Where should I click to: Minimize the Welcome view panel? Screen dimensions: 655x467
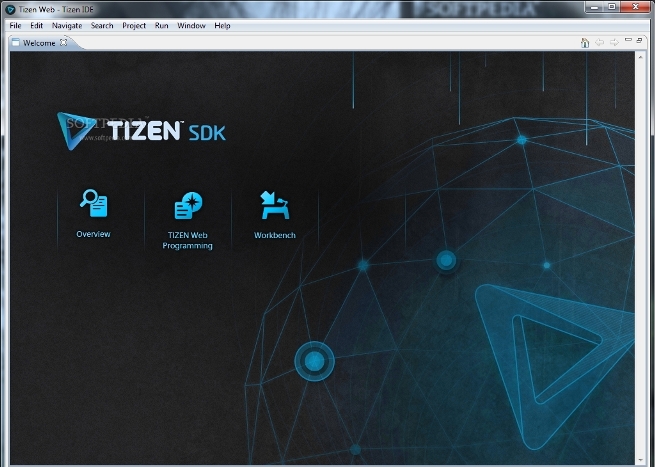coord(628,40)
